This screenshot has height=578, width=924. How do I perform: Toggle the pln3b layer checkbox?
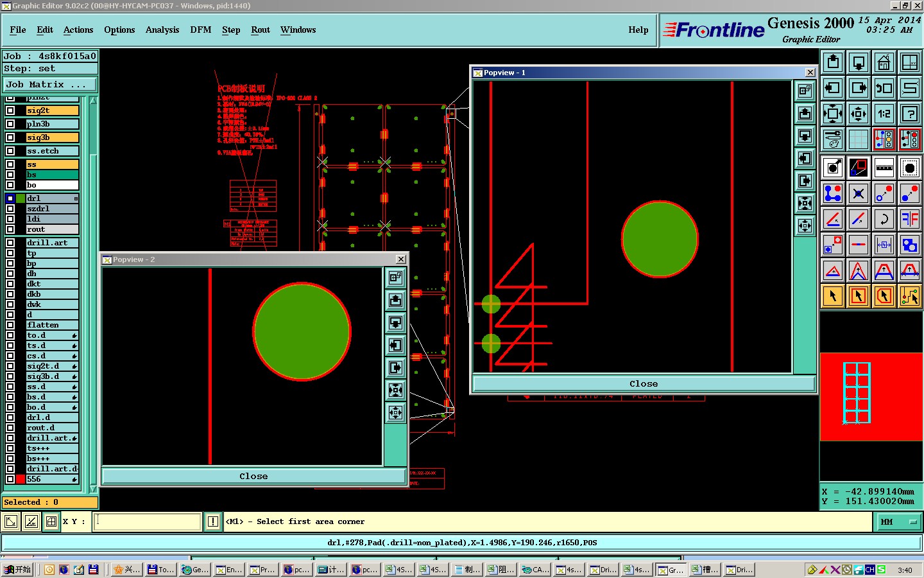(10, 124)
